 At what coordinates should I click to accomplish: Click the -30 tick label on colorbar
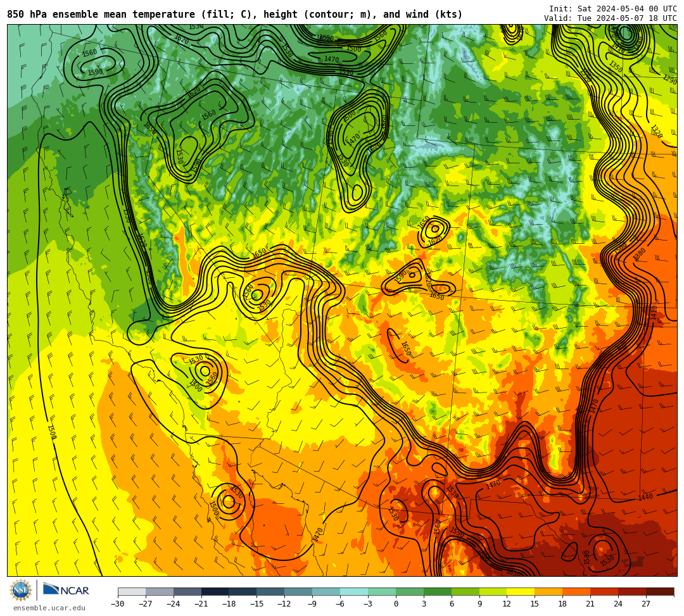118,604
